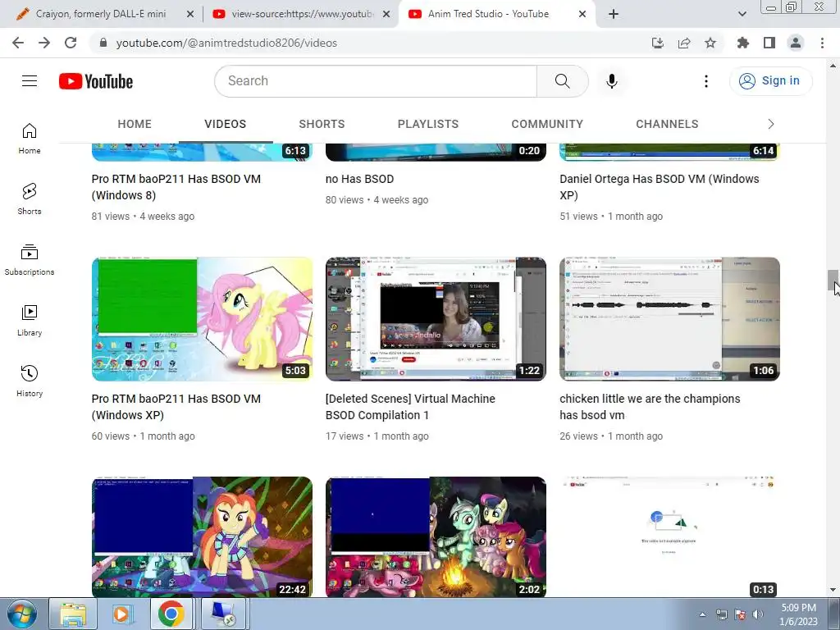
Task: Open Chrome three-dot menu
Action: coord(822,43)
